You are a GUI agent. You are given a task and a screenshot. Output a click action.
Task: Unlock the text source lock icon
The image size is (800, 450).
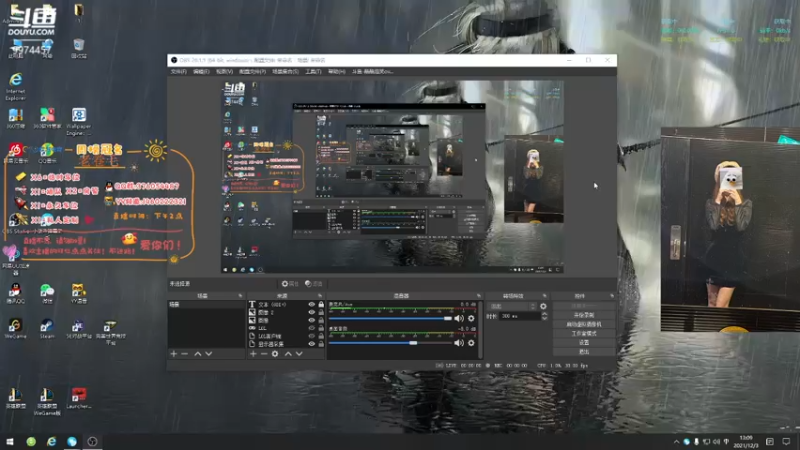click(x=321, y=305)
